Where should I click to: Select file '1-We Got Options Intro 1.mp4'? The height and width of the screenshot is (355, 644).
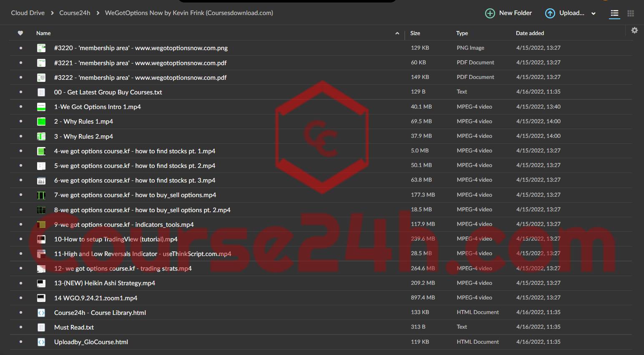pos(98,107)
